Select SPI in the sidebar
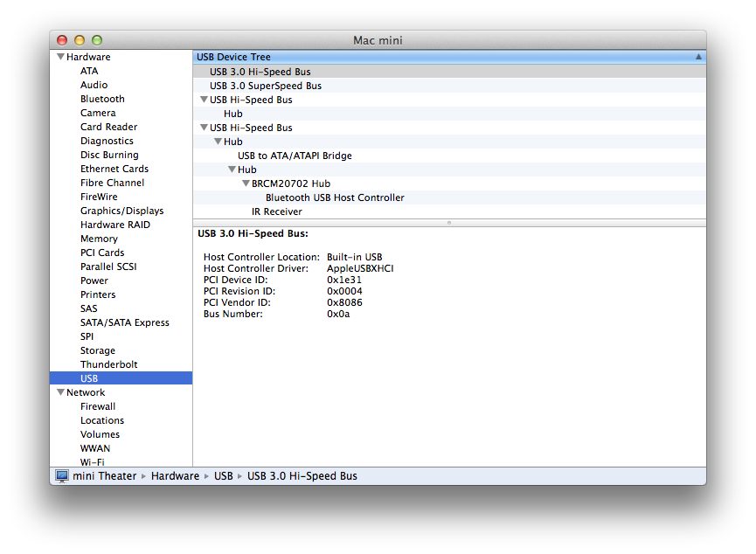Screen dimensions: 756x554 coord(87,336)
